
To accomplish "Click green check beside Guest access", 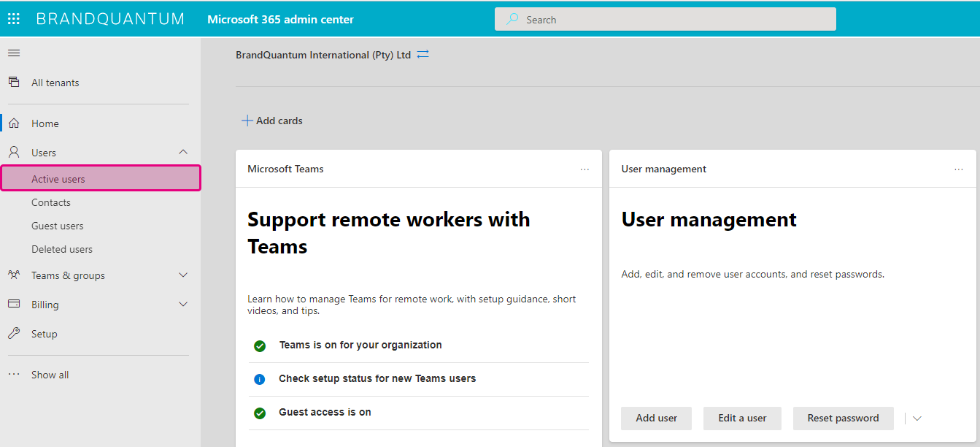I will 260,413.
